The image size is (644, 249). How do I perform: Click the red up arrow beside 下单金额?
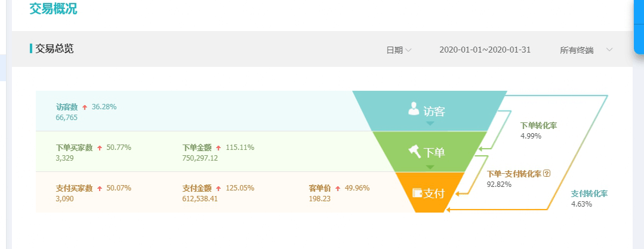point(218,148)
